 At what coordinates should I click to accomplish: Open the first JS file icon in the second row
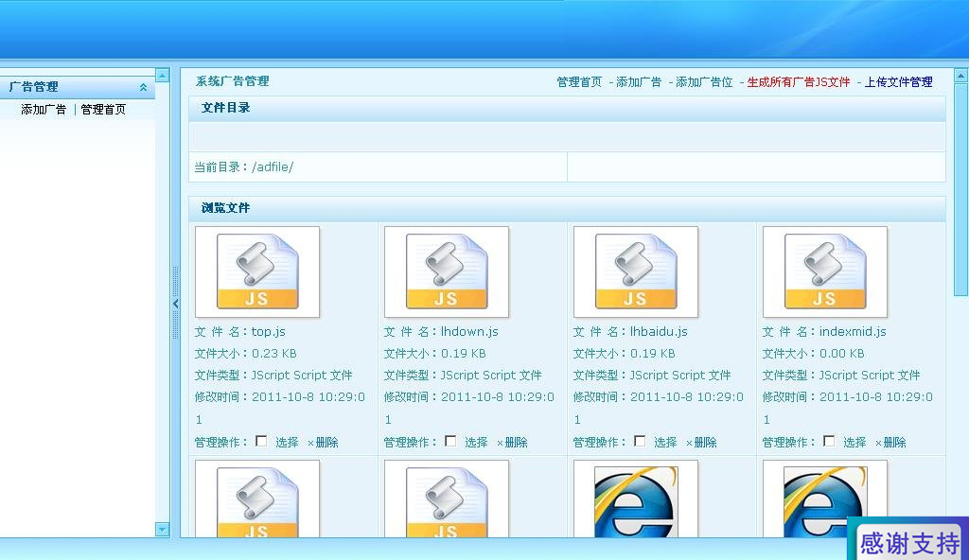tap(257, 499)
